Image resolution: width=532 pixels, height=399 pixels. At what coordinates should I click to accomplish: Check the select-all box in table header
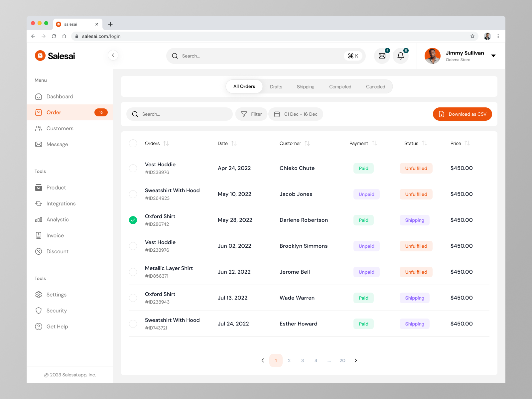(x=133, y=143)
